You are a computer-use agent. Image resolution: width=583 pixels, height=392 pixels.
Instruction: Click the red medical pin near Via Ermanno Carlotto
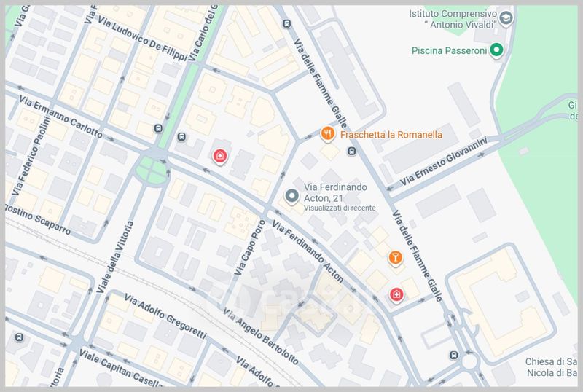(219, 155)
